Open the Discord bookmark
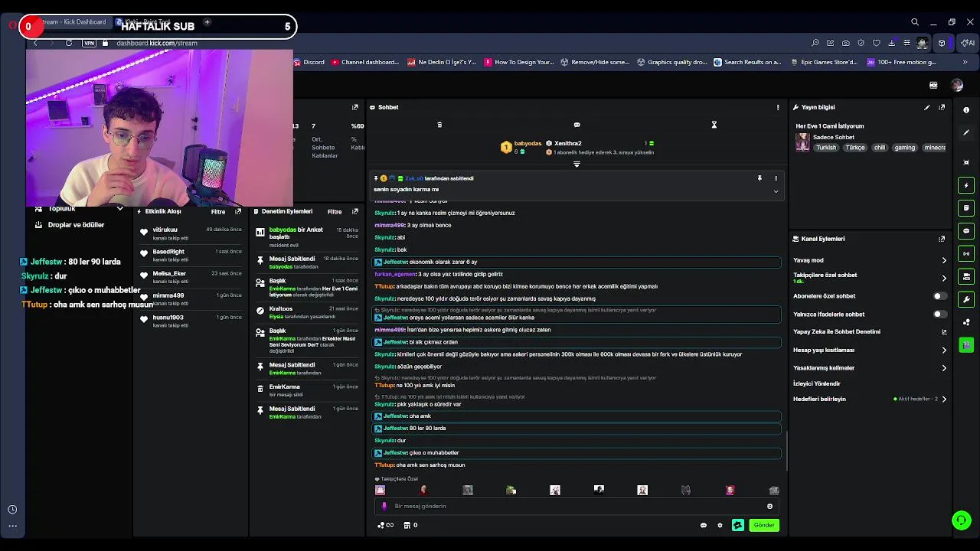This screenshot has height=551, width=980. pos(309,62)
